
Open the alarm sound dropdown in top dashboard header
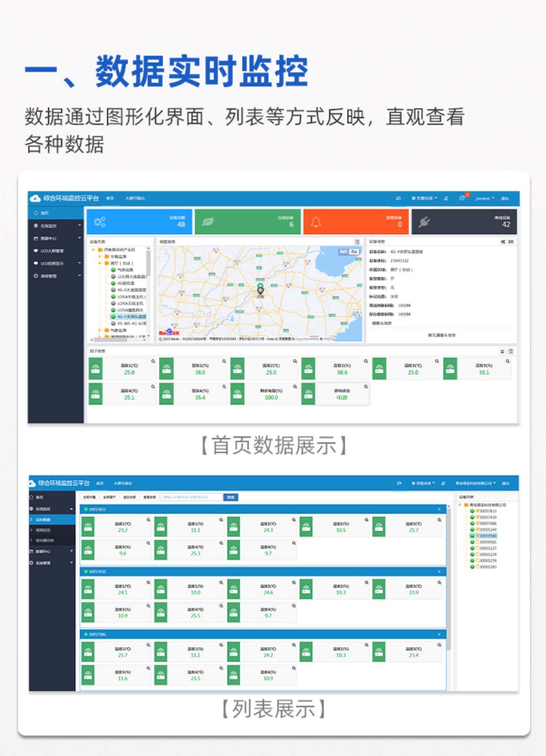click(424, 198)
